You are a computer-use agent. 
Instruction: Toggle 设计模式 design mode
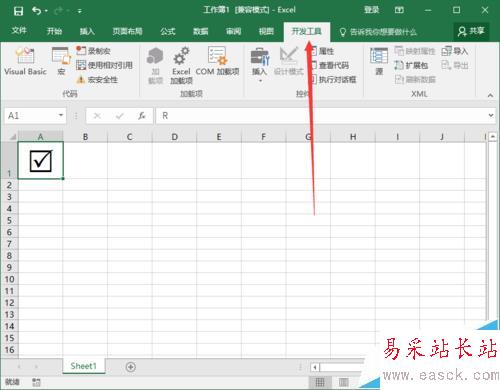click(289, 61)
